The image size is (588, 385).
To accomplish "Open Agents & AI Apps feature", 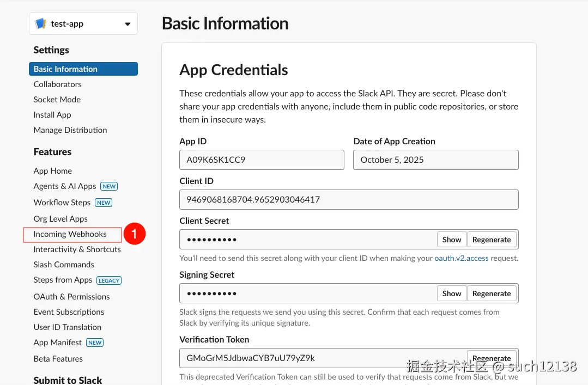I will tap(64, 186).
